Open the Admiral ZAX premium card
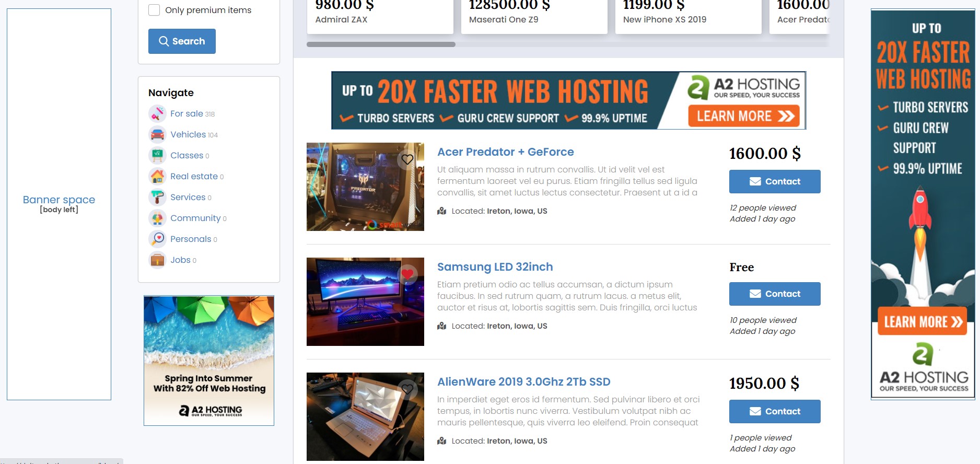This screenshot has width=980, height=464. coord(380,16)
